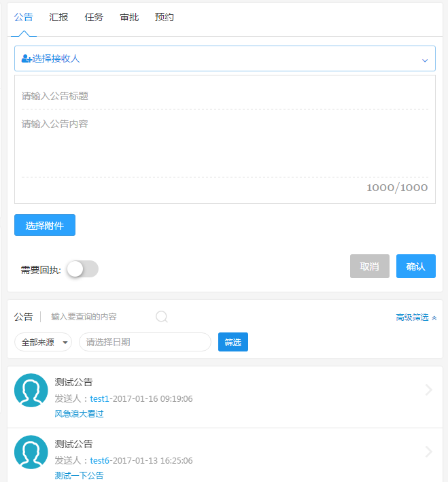This screenshot has height=482, width=448.
Task: Click sender name test1
Action: 100,398
